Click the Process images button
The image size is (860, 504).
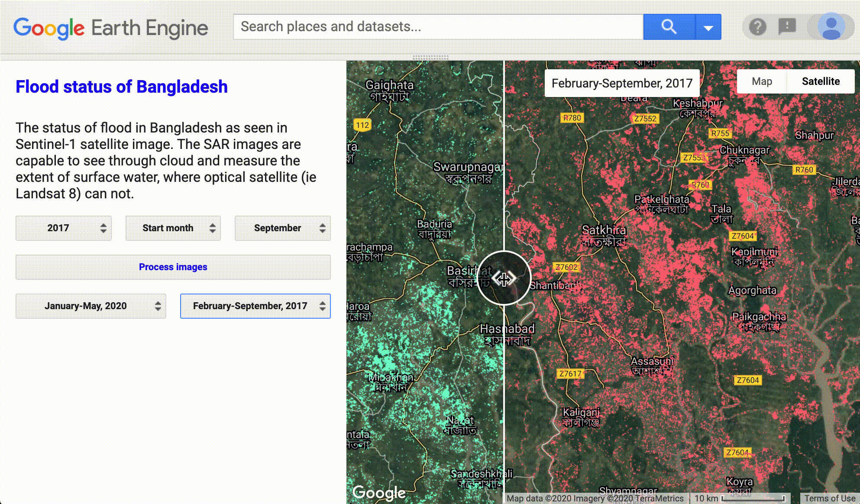pos(173,267)
